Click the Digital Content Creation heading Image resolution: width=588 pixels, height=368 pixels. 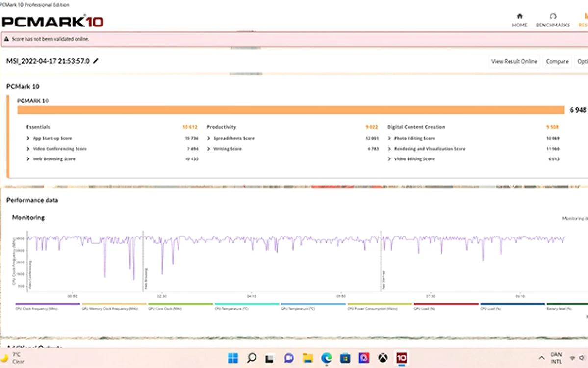(x=416, y=127)
